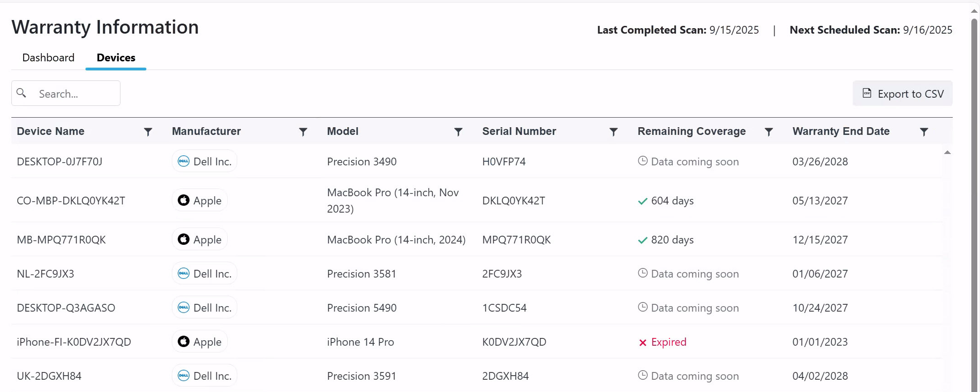Sort by the Device Name header
Image resolution: width=980 pixels, height=392 pixels.
[50, 131]
